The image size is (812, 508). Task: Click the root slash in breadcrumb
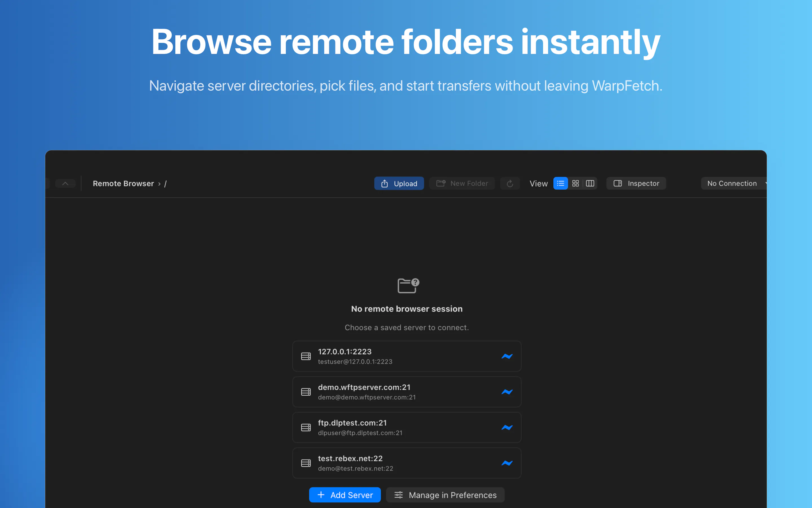[x=166, y=184]
